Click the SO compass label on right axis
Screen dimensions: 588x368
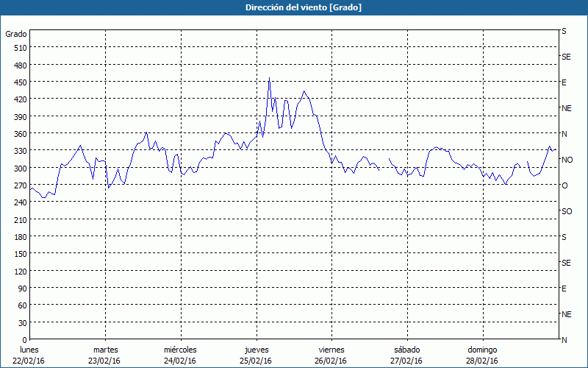click(566, 211)
